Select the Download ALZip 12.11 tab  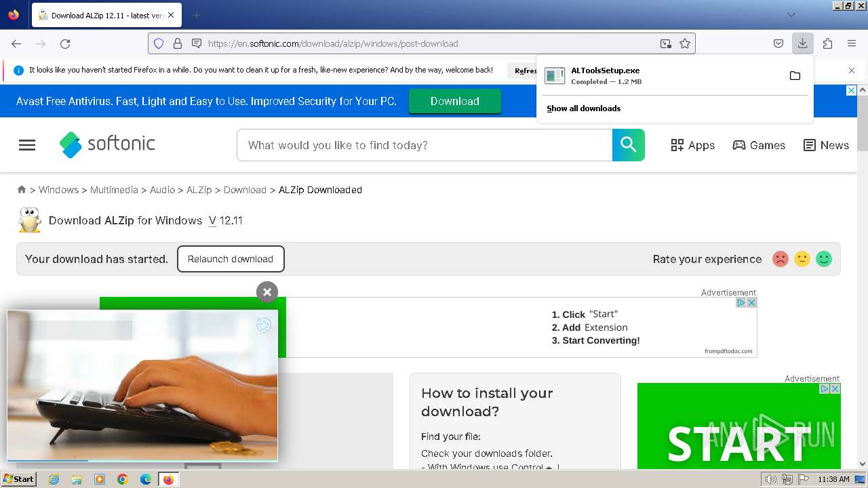click(x=106, y=15)
